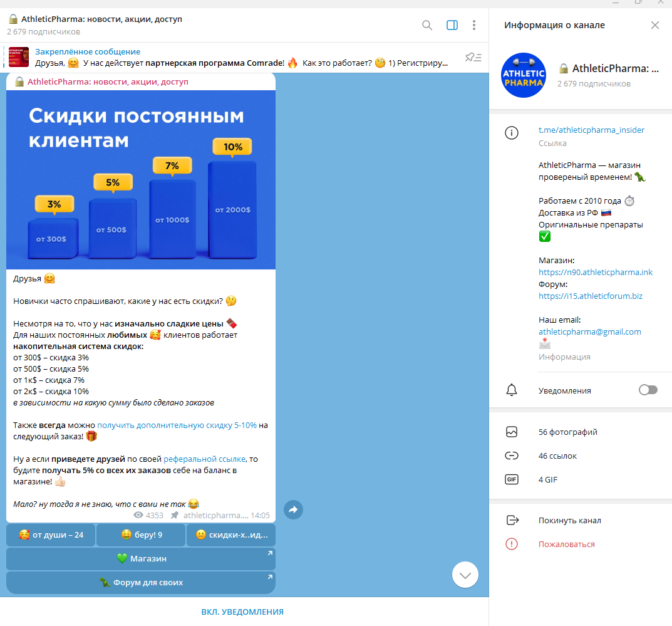This screenshot has width=672, height=626.
Task: Toggle the Уведомления notifications switch
Action: click(648, 390)
